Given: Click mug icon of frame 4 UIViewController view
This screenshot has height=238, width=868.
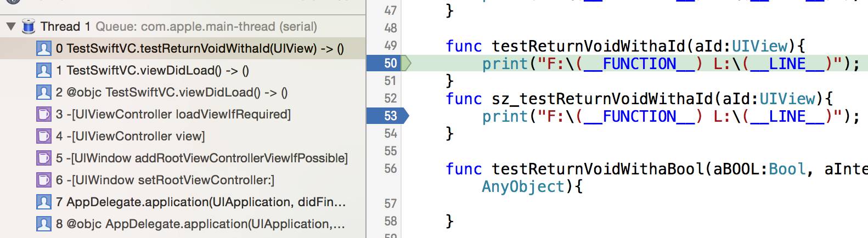Looking at the screenshot, I should click(x=43, y=136).
